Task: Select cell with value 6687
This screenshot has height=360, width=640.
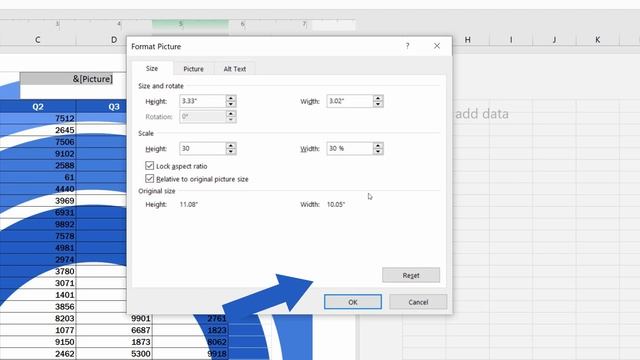Action: coord(114,330)
